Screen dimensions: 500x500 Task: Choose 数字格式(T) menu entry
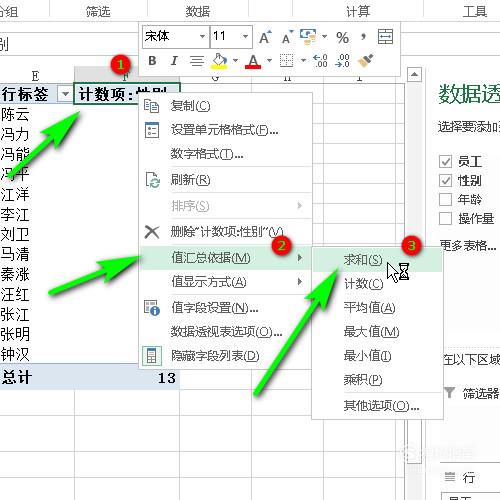(x=225, y=154)
